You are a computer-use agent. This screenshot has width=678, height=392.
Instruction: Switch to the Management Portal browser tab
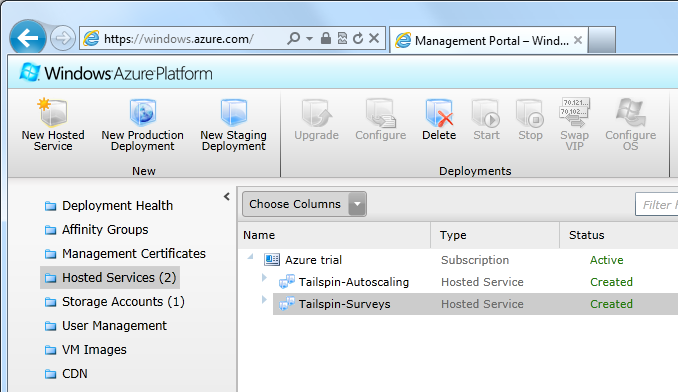tap(489, 40)
